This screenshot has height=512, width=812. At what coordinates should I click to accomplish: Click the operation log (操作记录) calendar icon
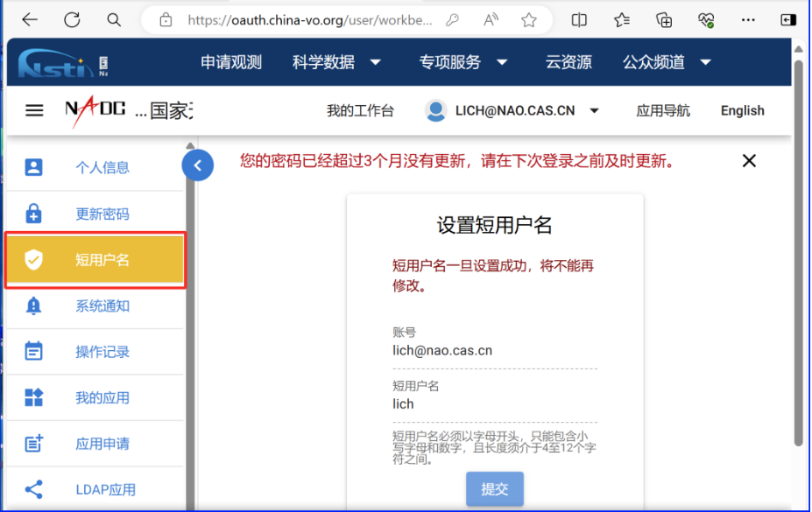(33, 352)
